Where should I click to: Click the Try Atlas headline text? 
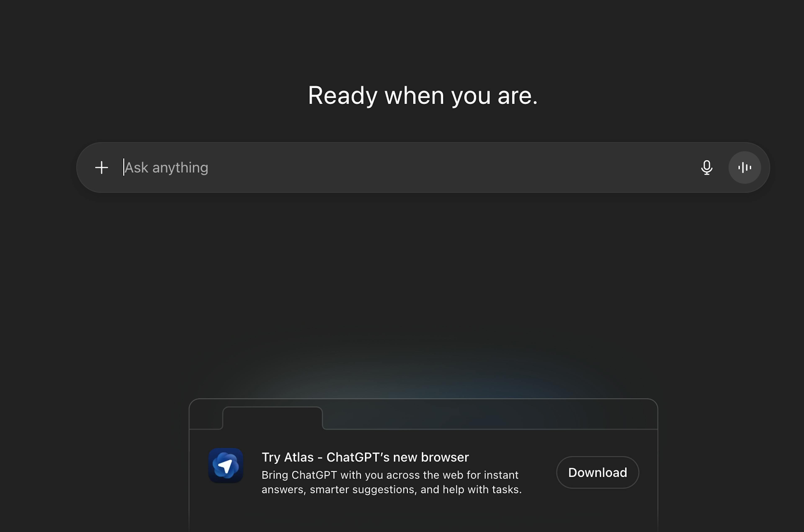[x=365, y=457]
